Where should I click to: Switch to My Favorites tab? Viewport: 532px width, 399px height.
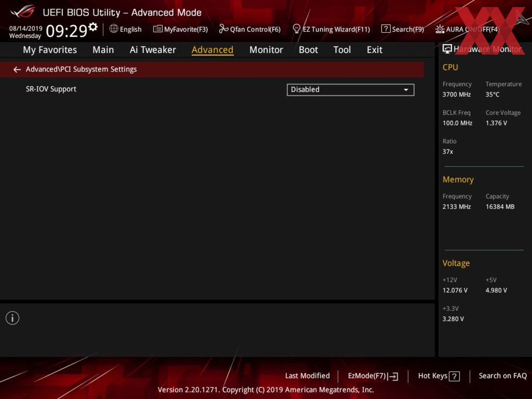50,50
